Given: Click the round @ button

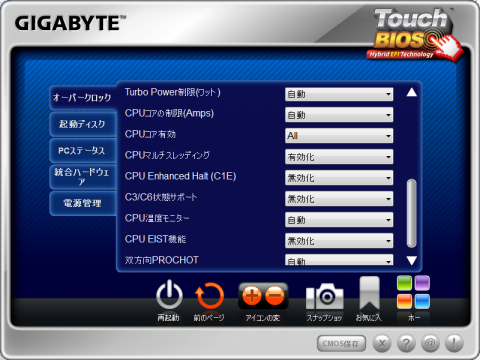Looking at the screenshot, I should click(430, 343).
